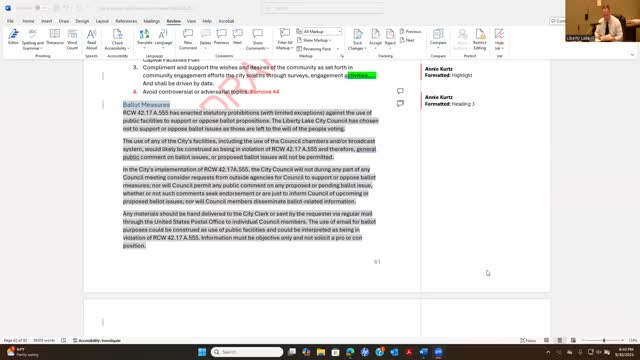Show the Word Count dialog
640x360 pixels.
tap(72, 39)
